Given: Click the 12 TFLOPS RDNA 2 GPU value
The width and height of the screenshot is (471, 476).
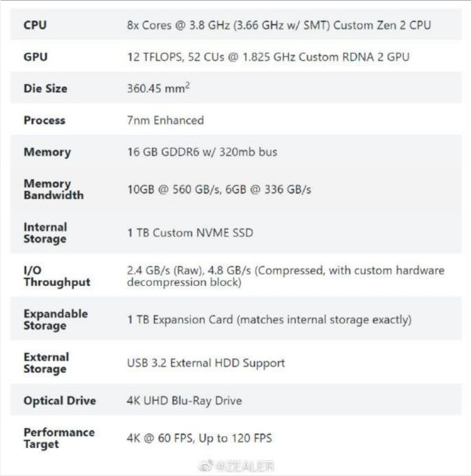Looking at the screenshot, I should [268, 57].
